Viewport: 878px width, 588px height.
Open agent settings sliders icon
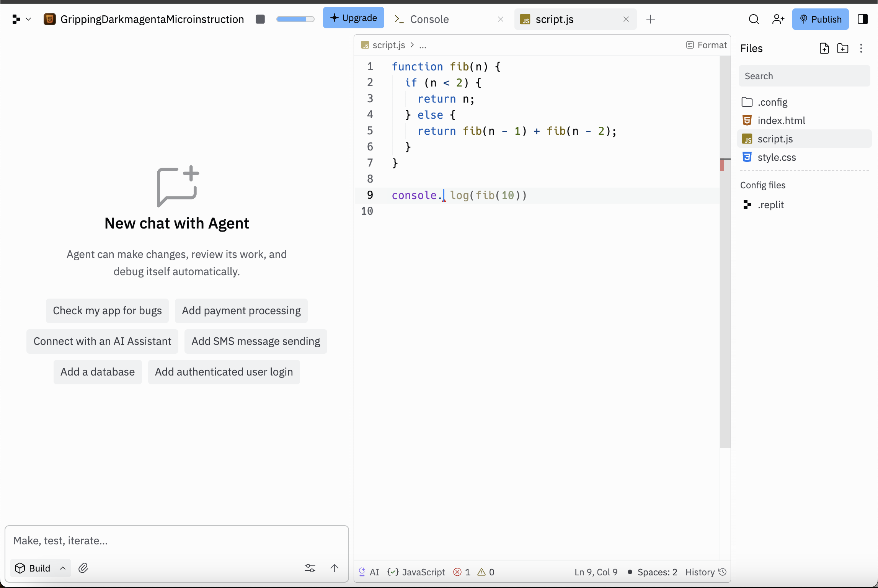tap(310, 568)
